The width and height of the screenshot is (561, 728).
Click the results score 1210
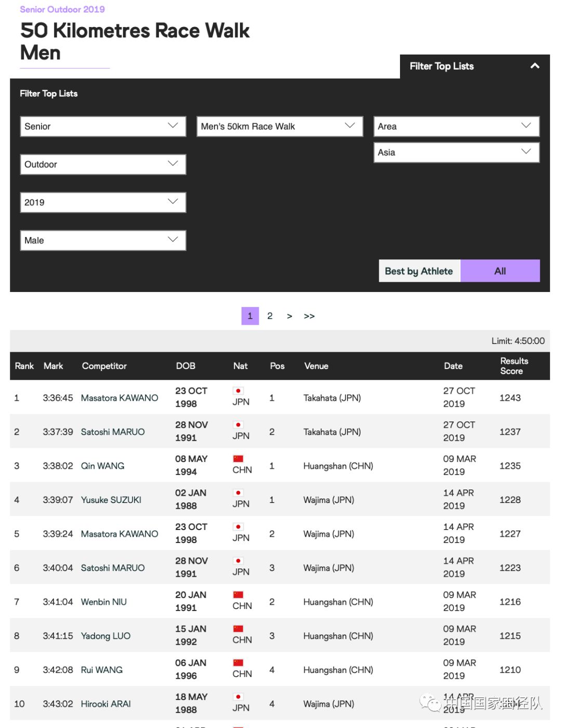[x=510, y=670]
